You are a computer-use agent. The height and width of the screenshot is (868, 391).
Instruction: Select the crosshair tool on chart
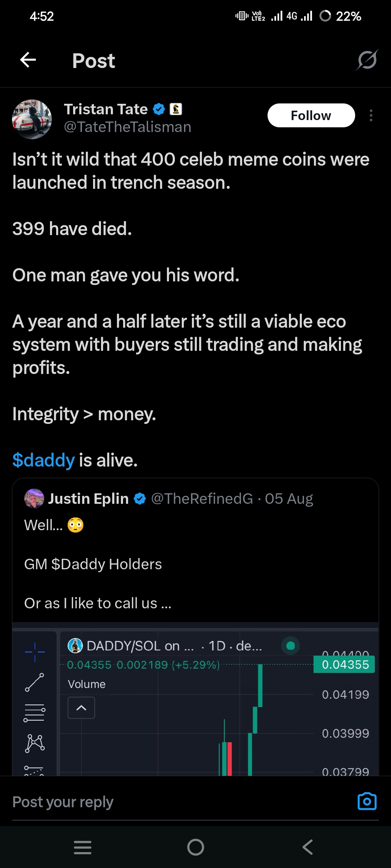pos(35,652)
